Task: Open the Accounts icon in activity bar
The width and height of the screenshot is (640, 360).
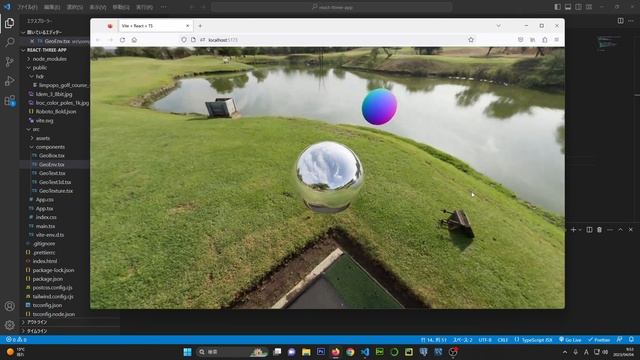Action: coord(9,306)
